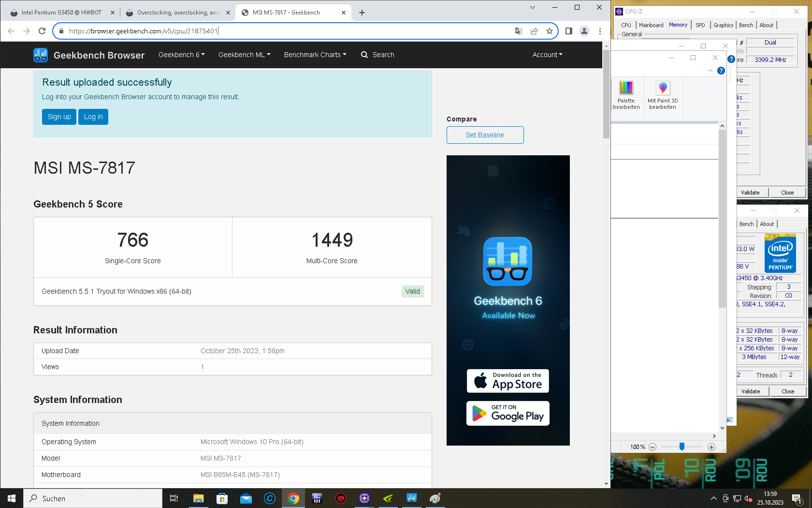Open the Windows Start menu
The image size is (812, 508).
click(12, 498)
